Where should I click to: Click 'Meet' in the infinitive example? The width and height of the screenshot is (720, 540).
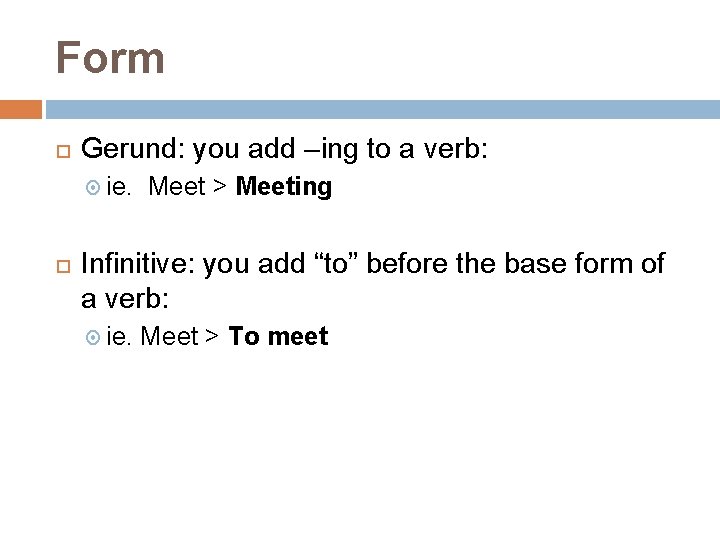pos(169,336)
